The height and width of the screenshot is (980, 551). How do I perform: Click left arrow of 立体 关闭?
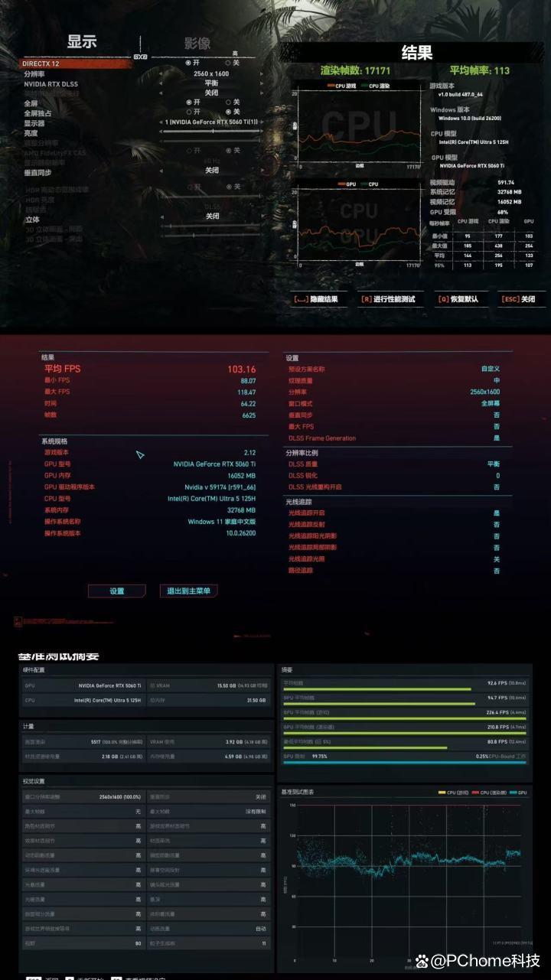[x=162, y=217]
